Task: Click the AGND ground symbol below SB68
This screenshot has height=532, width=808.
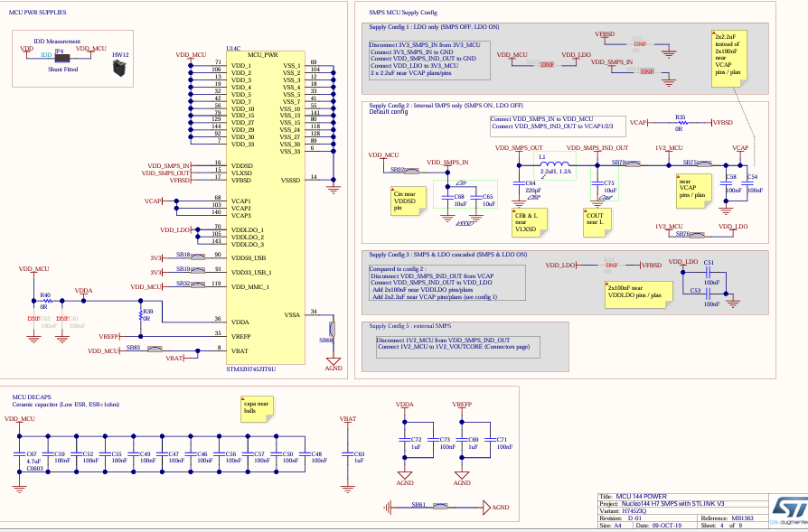Action: tap(335, 361)
